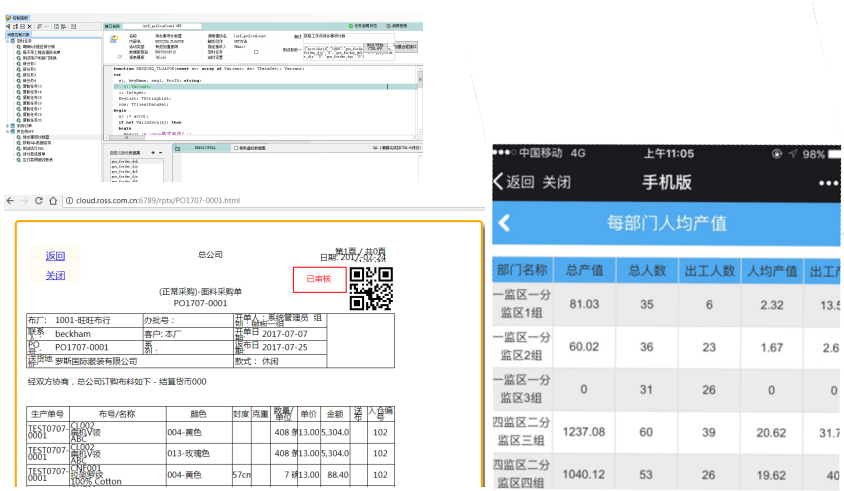Click the browser forward arrow
The width and height of the screenshot is (844, 491).
coord(24,200)
